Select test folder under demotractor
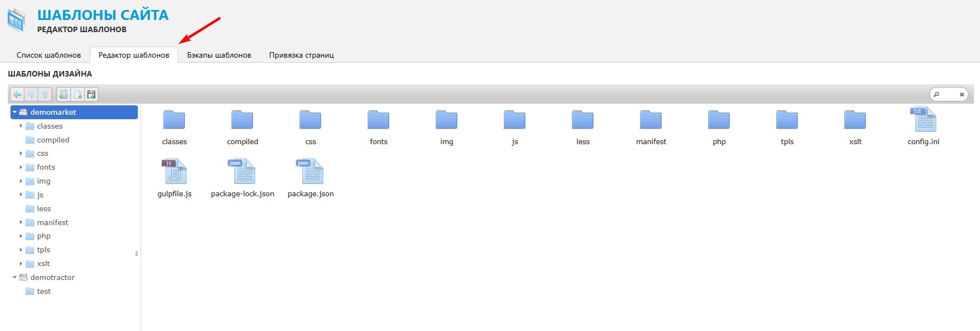Screen dimensions: 980x331 click(x=44, y=291)
